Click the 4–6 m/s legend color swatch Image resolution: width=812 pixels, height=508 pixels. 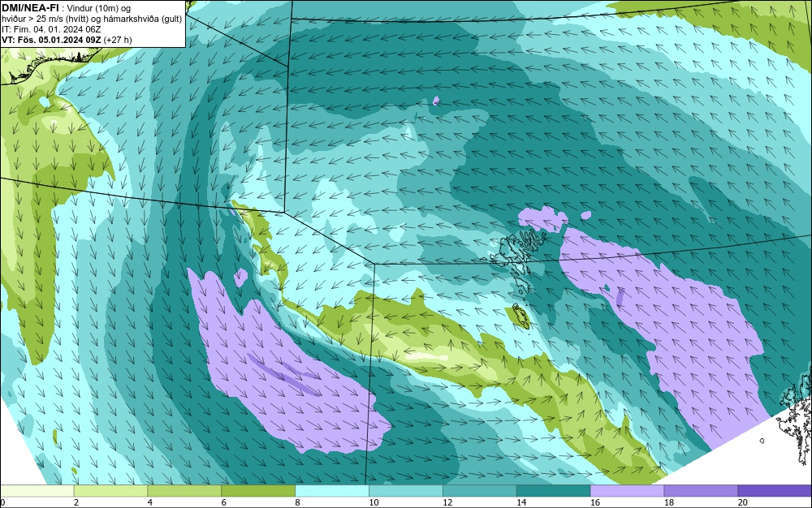point(184,491)
